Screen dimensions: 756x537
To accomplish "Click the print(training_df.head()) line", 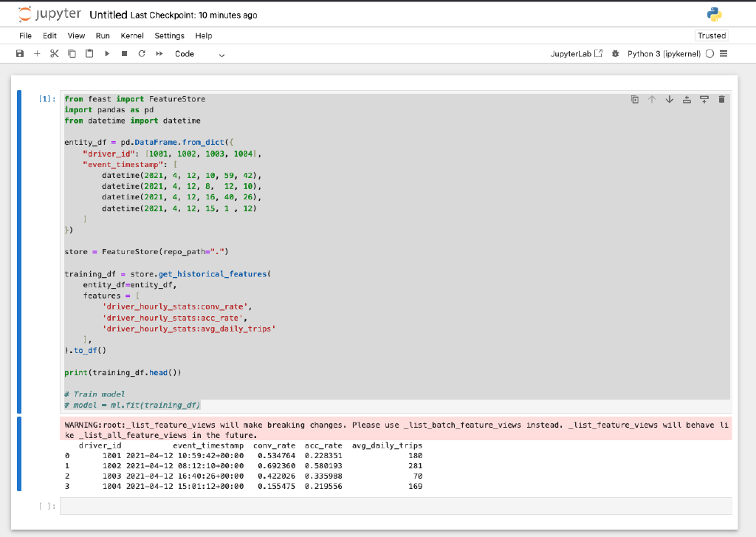I will coord(123,372).
